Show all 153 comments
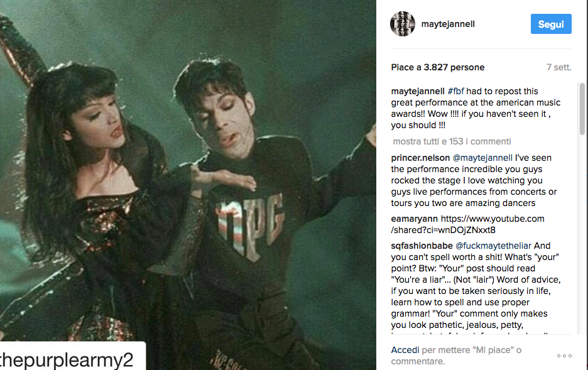 (x=452, y=141)
